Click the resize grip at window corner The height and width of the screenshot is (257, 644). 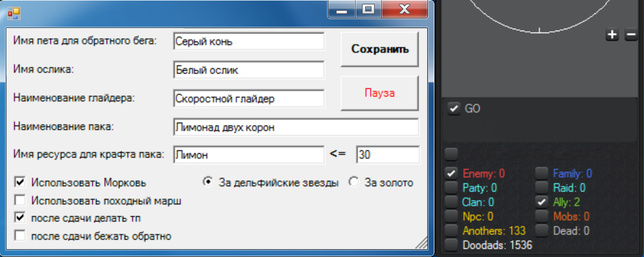(421, 242)
